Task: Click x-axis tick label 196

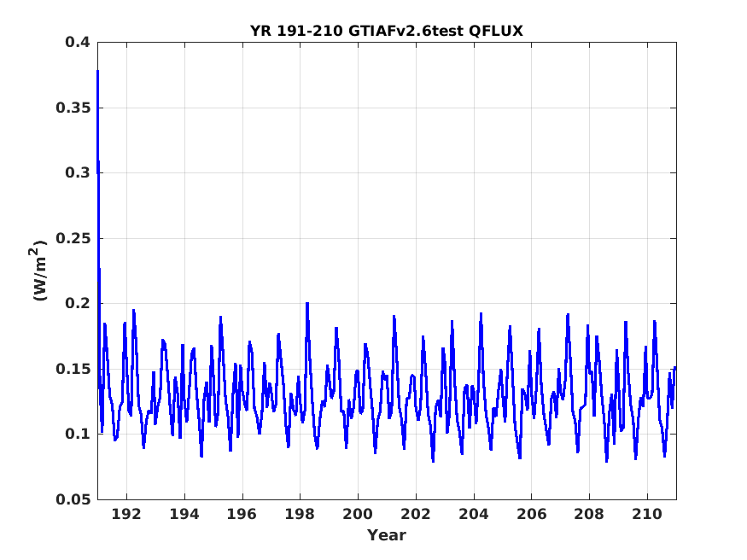Action: (242, 514)
